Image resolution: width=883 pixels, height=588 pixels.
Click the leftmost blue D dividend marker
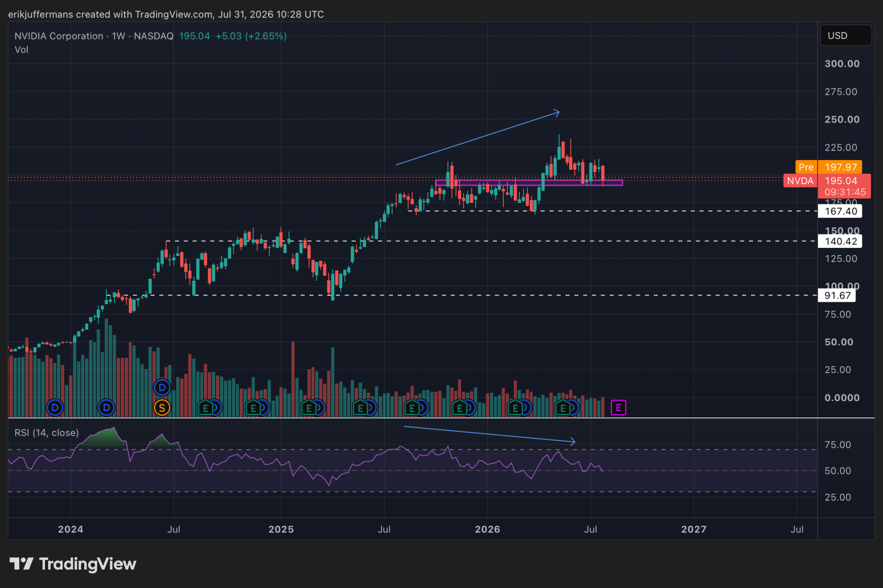pos(55,407)
